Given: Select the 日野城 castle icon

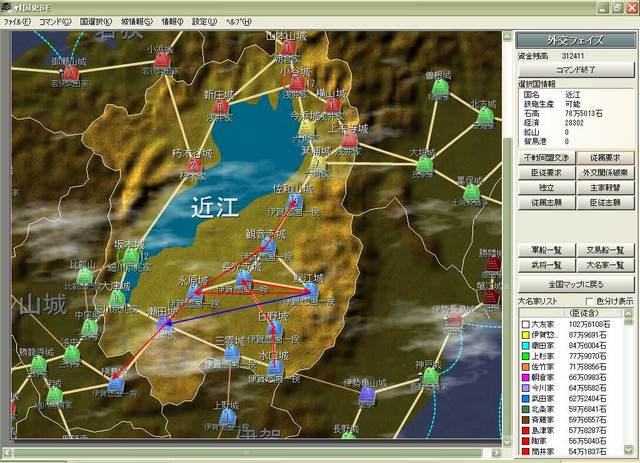Looking at the screenshot, I should [276, 329].
